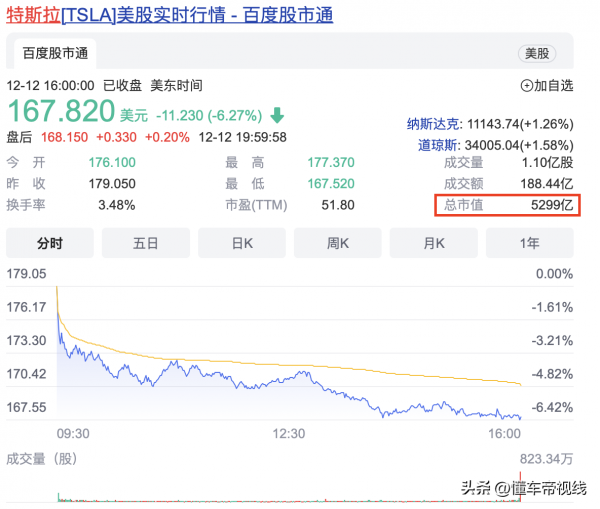
Task: Click the after-hours change +0.330
Action: click(116, 137)
